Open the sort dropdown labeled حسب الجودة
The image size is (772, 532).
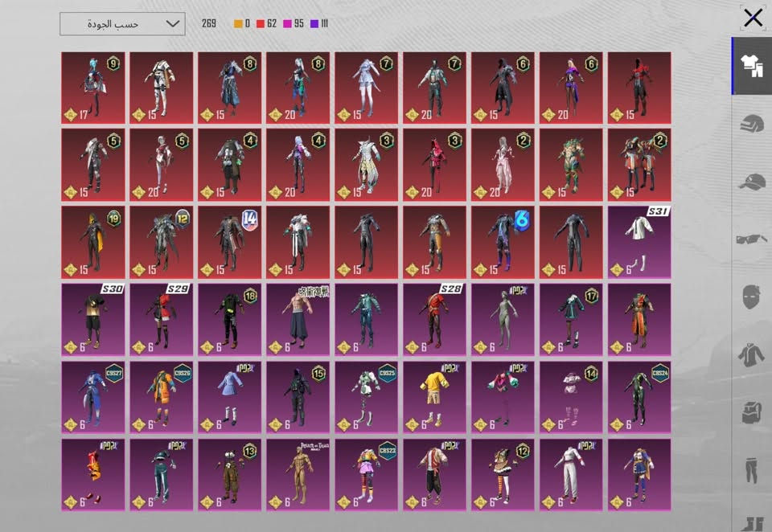[x=122, y=23]
